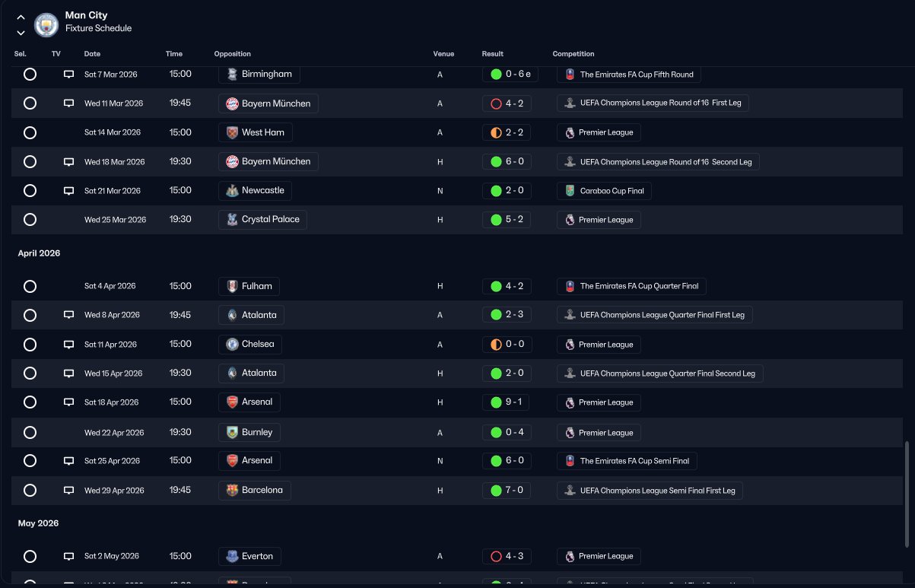
Task: Open Newcastle opposition team button
Action: click(256, 190)
